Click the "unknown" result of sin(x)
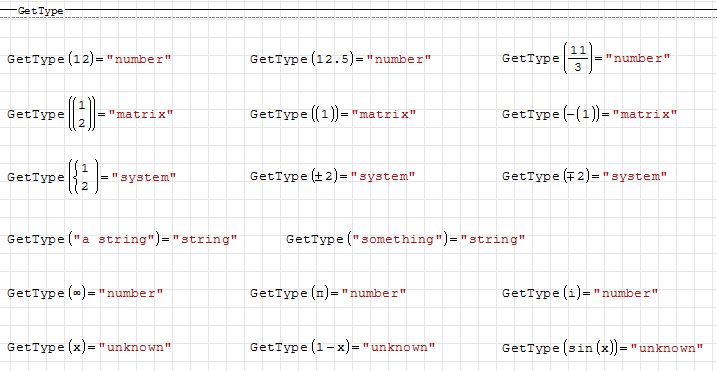 [667, 348]
